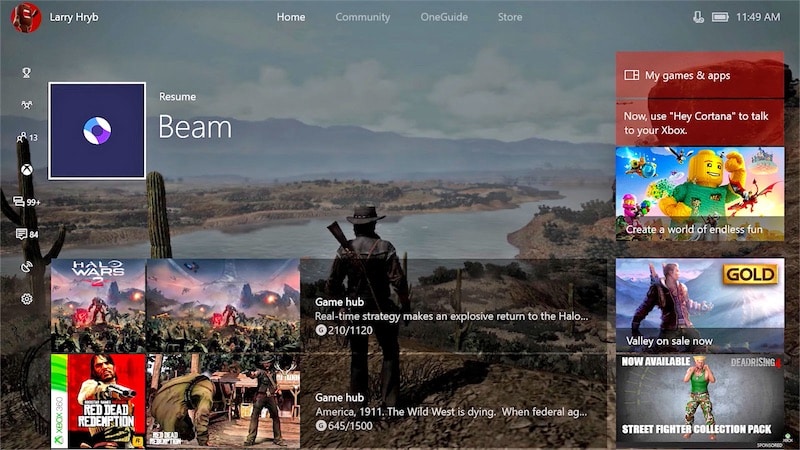Open the OneGuide tab

(x=444, y=17)
